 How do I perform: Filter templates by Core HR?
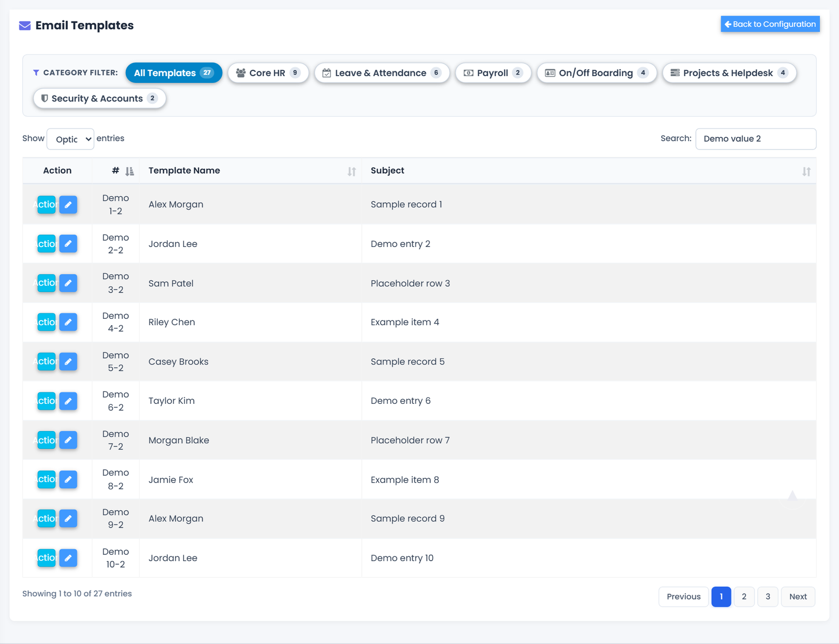[268, 73]
